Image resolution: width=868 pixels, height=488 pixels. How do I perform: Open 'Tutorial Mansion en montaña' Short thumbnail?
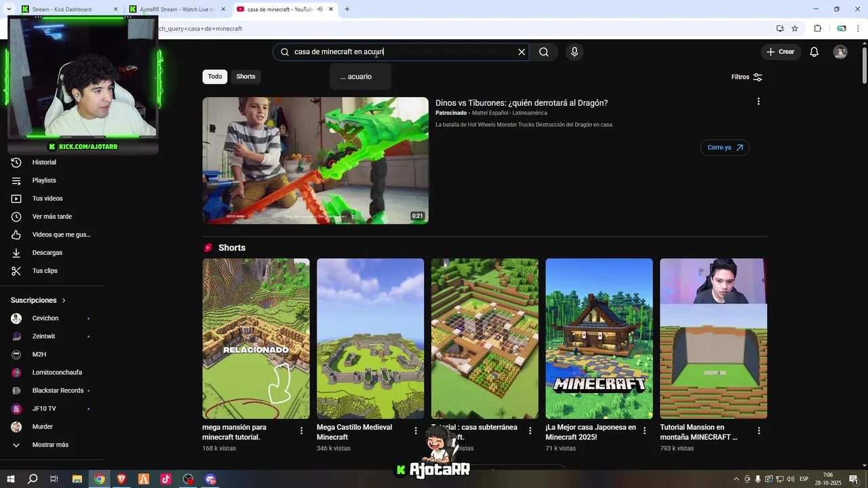(x=713, y=338)
